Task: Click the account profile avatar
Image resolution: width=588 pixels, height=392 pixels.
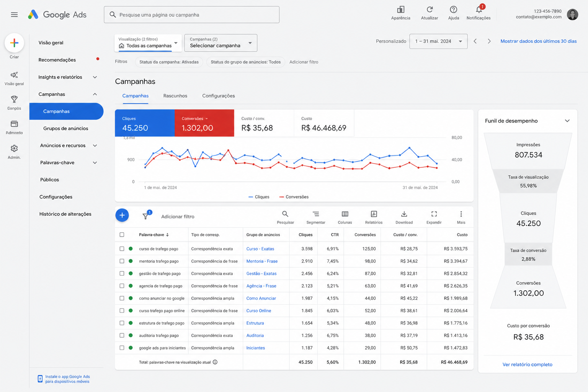Action: pos(572,15)
